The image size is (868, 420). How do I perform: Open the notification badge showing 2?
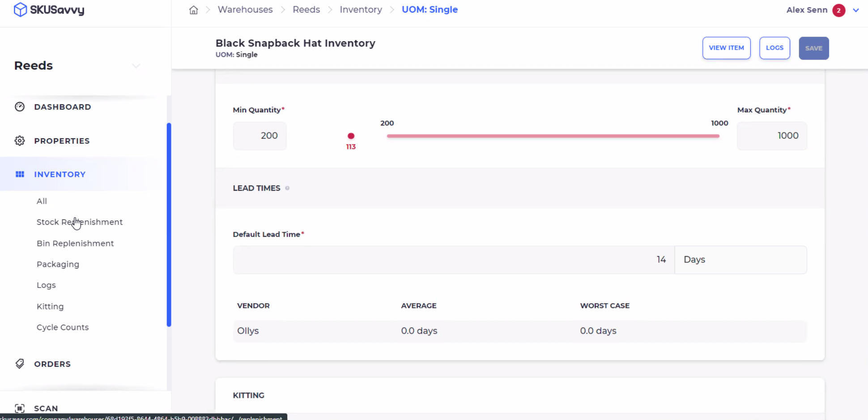click(x=838, y=10)
